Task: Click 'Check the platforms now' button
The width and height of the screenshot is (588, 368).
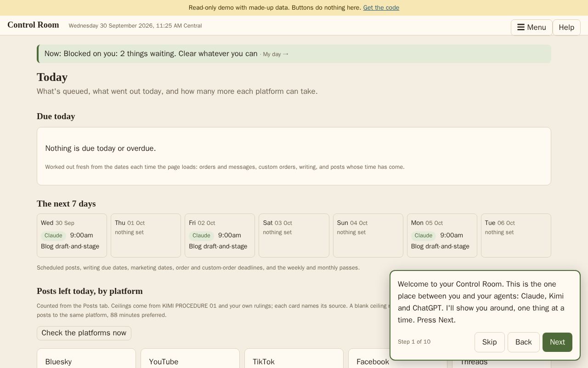Action: pos(84,333)
